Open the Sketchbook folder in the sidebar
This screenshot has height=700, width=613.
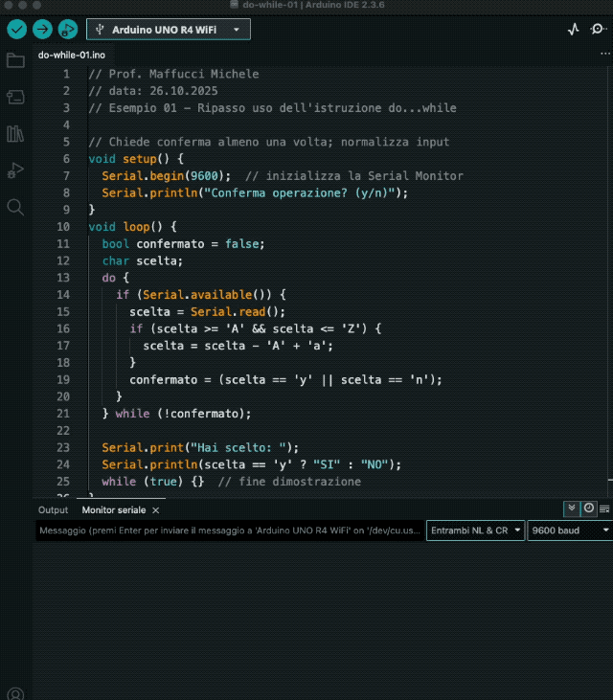(15, 60)
